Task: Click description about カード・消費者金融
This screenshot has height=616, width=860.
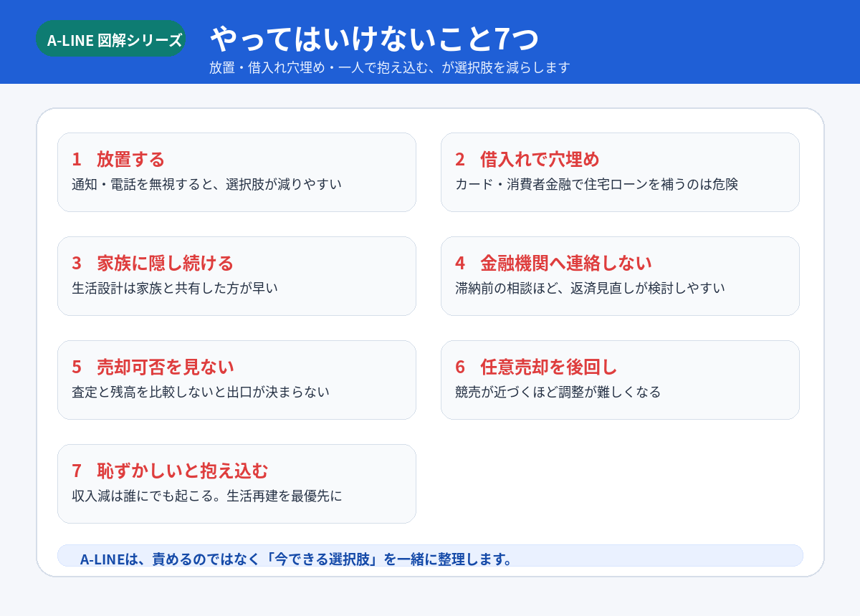Action: pyautogui.click(x=596, y=184)
